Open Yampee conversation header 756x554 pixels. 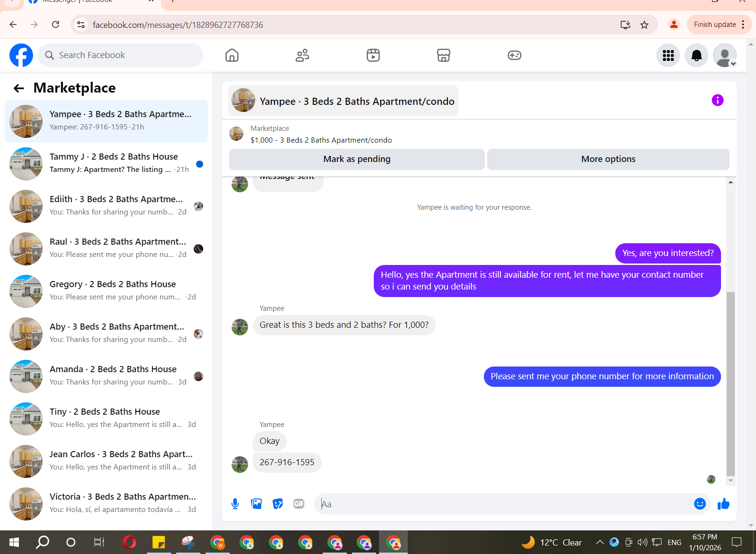pos(343,101)
